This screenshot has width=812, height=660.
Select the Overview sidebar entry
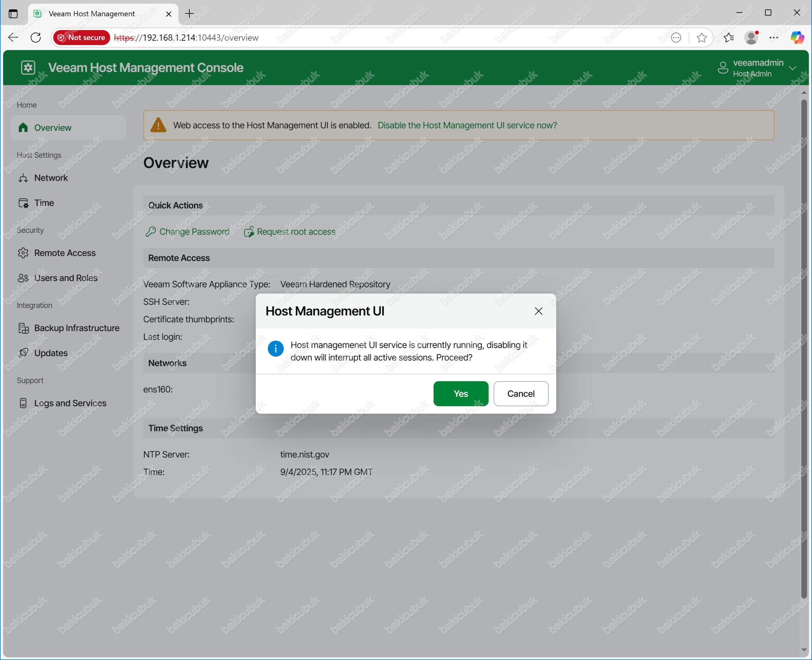click(x=69, y=128)
